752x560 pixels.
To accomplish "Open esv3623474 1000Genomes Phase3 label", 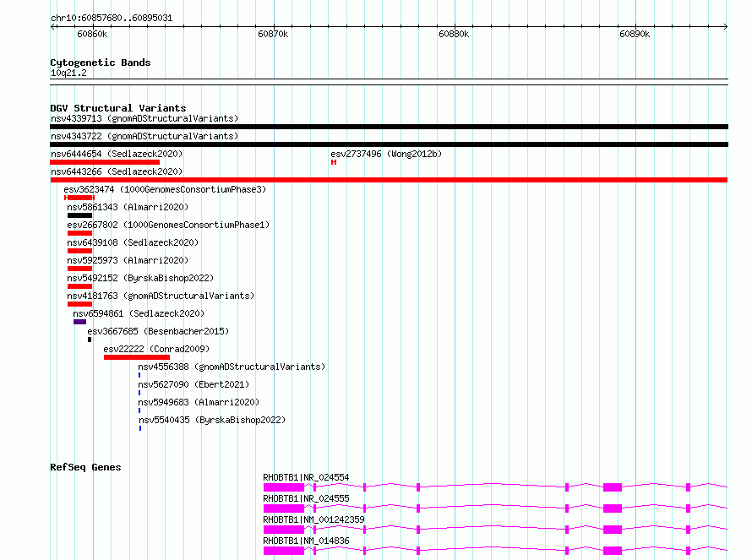I will 165,189.
